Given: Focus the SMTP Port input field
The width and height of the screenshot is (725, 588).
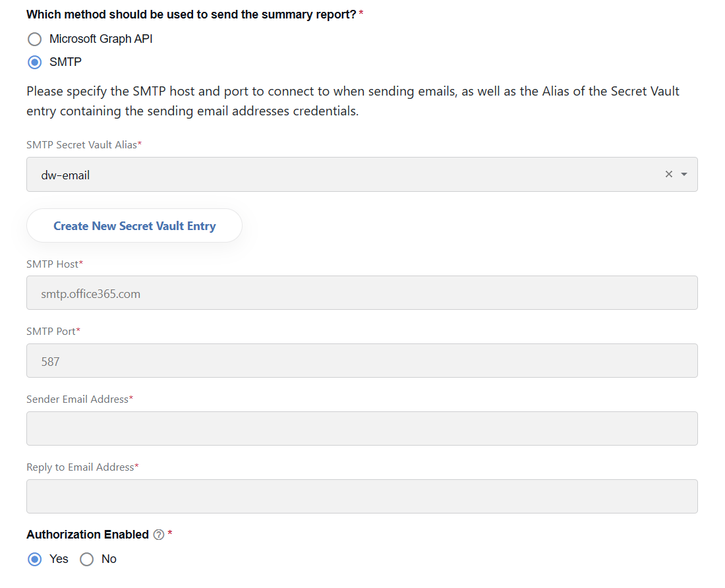Looking at the screenshot, I should point(362,361).
